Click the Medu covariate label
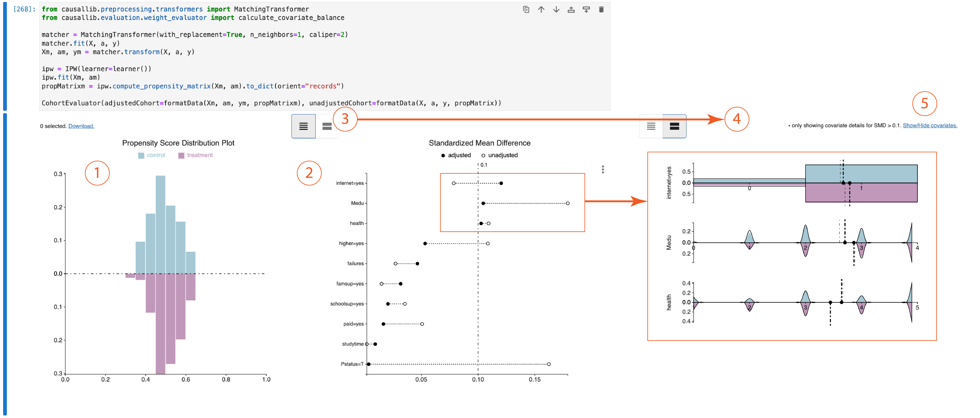Viewport: 980px width, 418px height. [x=357, y=203]
